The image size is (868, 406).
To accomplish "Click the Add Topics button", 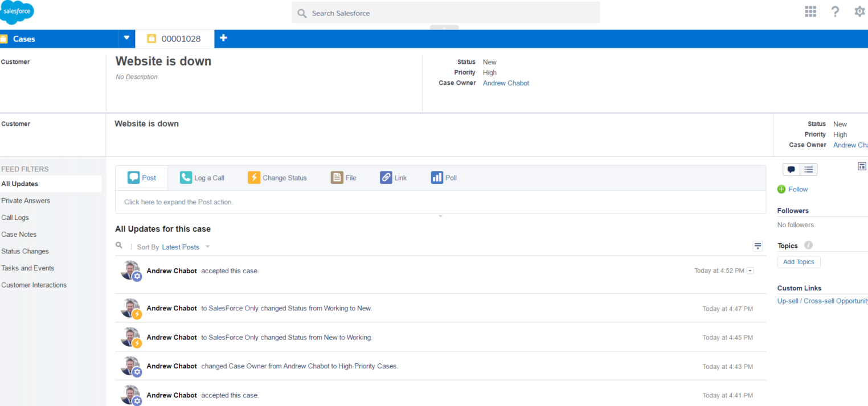I will [799, 261].
